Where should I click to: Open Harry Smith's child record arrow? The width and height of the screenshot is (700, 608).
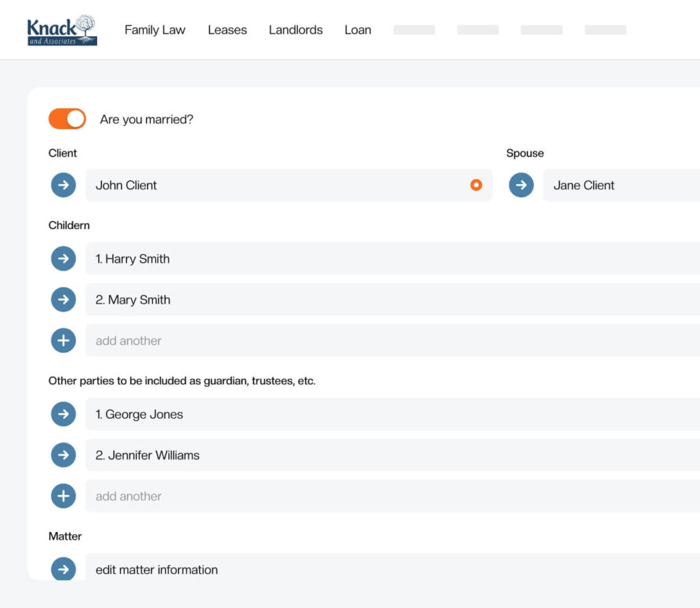(63, 259)
